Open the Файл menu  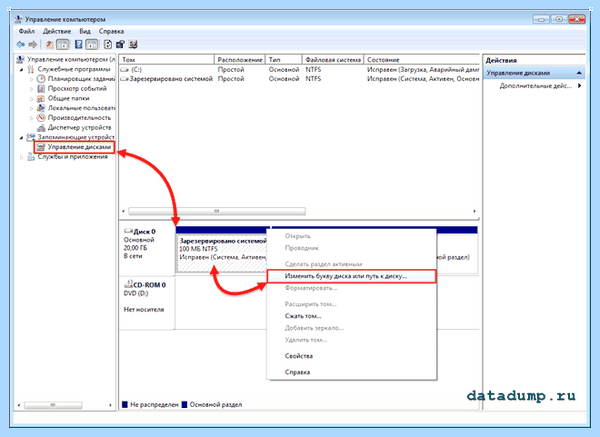(x=27, y=31)
